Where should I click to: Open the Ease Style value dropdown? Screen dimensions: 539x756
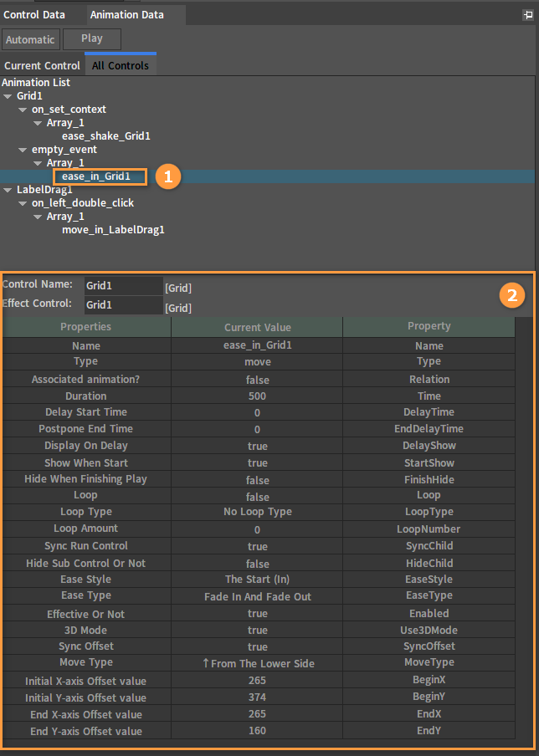(257, 580)
